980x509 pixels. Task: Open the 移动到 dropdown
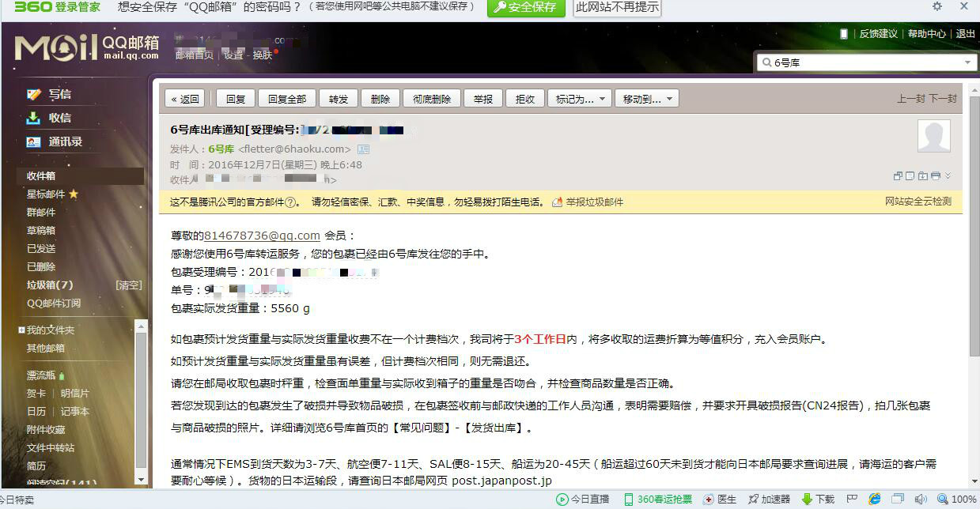647,99
